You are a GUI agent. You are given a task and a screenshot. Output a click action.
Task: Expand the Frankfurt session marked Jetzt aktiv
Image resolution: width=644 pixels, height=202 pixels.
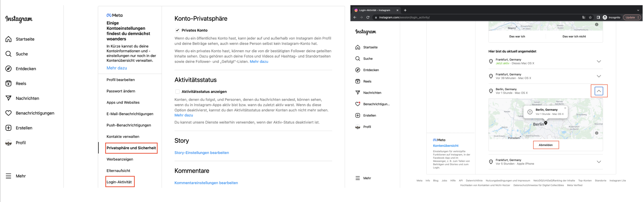599,61
